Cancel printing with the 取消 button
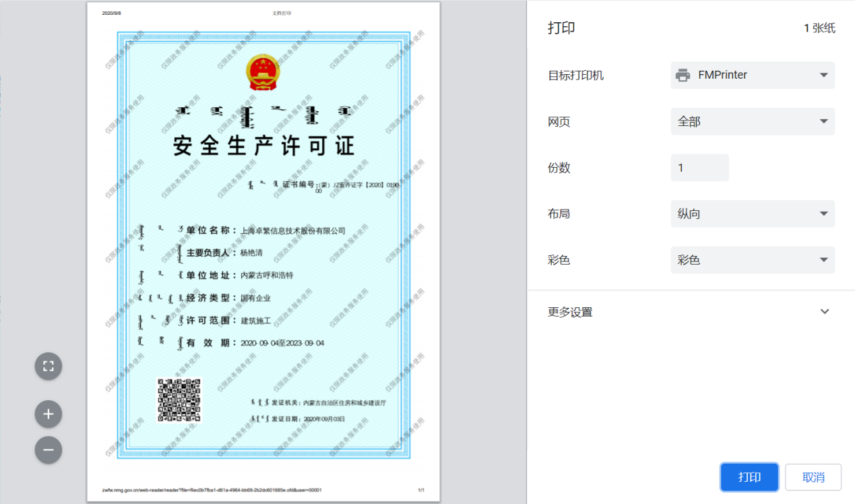The image size is (855, 504). pos(813,476)
